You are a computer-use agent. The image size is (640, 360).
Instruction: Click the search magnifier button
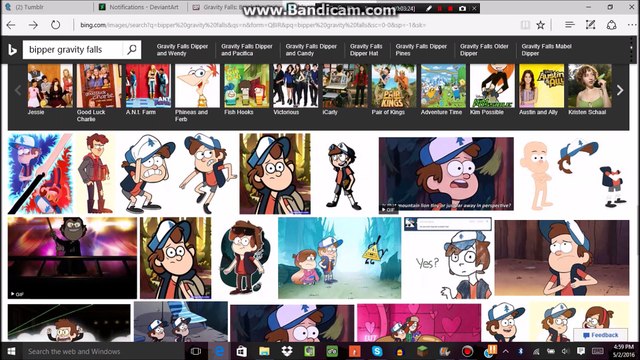(131, 50)
